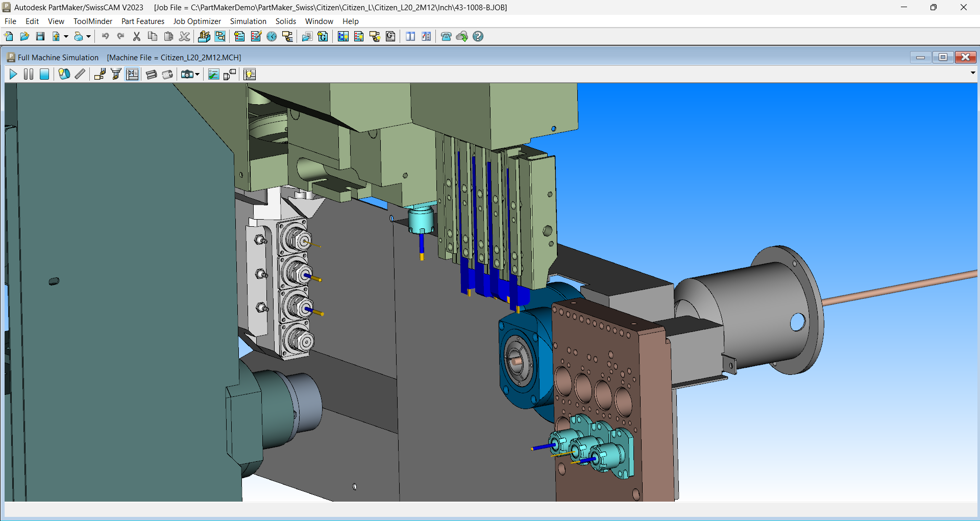Open the Solids menu
This screenshot has width=980, height=521.
[x=286, y=21]
